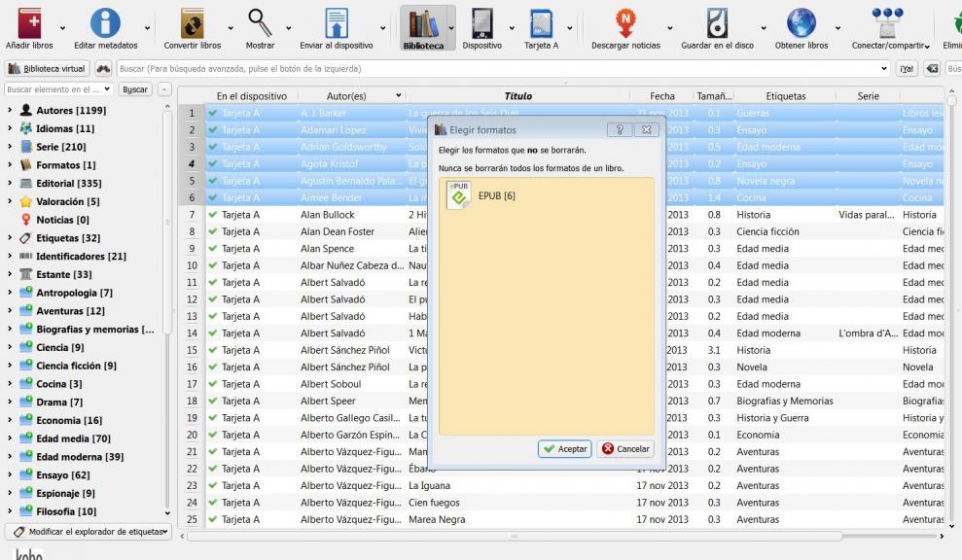The height and width of the screenshot is (560, 962).
Task: Click the EPUB [6] format icon
Action: pos(459,195)
